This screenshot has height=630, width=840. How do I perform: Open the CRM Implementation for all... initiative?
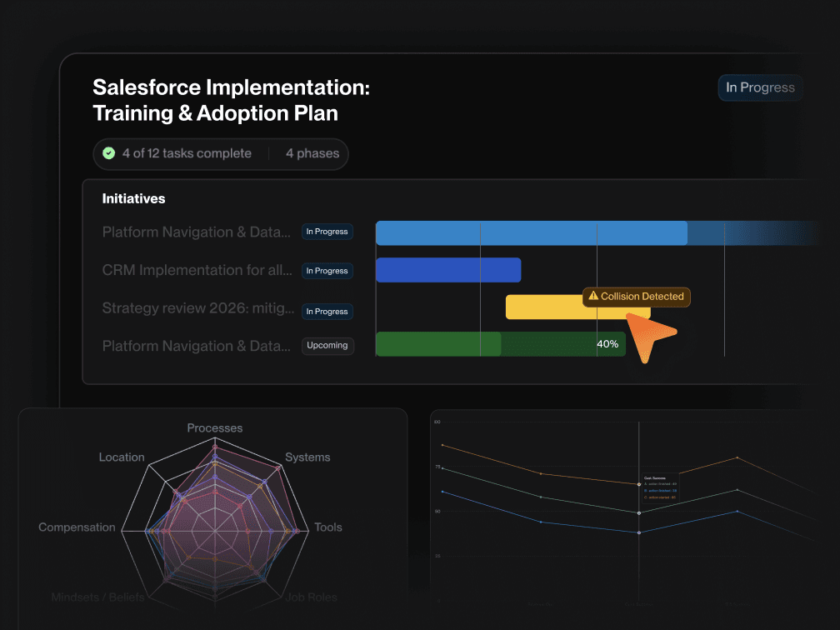click(197, 270)
